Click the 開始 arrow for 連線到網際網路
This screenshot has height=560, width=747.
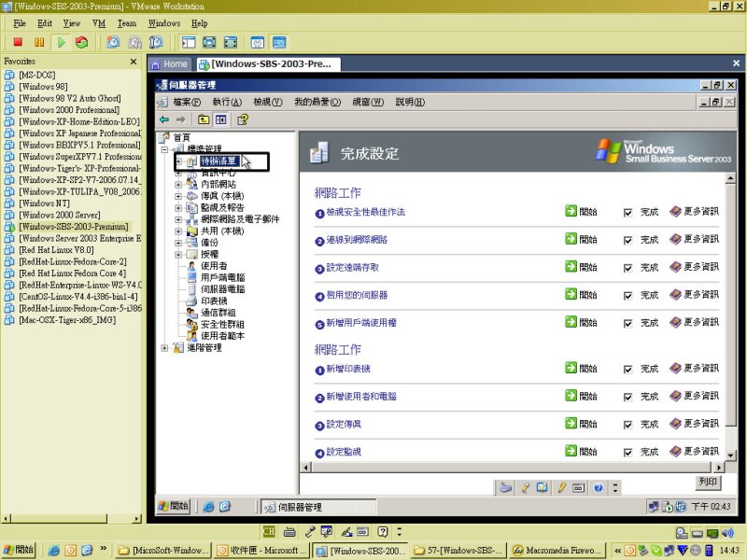click(571, 239)
